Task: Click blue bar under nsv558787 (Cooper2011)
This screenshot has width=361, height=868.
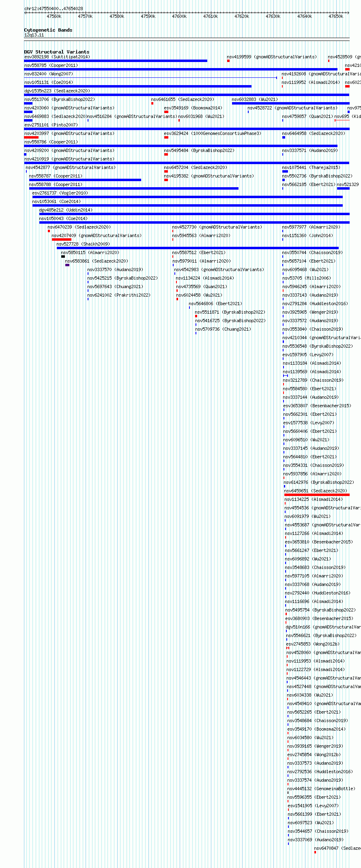Action: 85,180
